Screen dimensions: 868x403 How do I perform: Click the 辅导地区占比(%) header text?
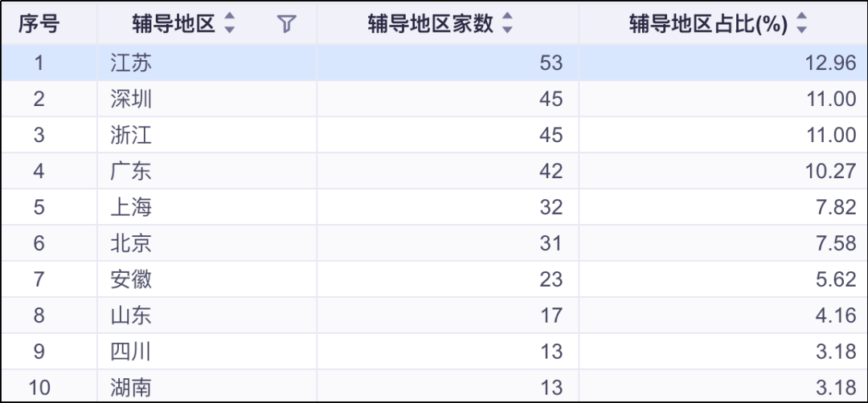coord(708,25)
